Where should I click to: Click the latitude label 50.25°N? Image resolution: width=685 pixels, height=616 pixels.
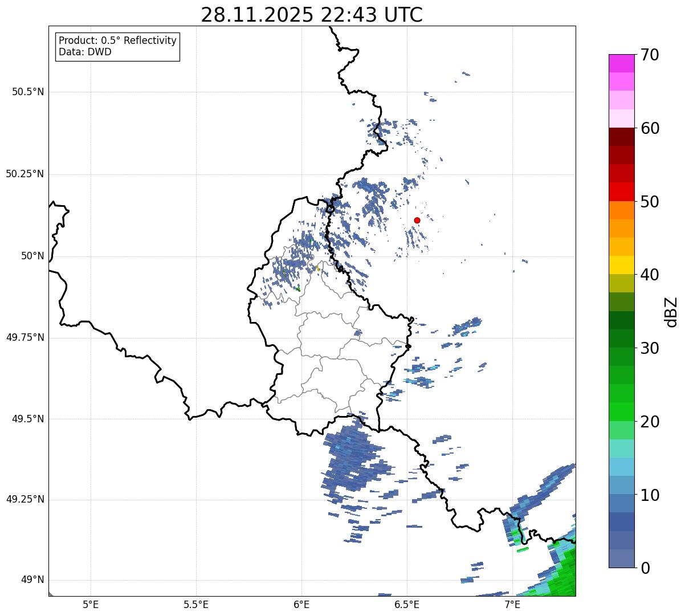click(25, 174)
